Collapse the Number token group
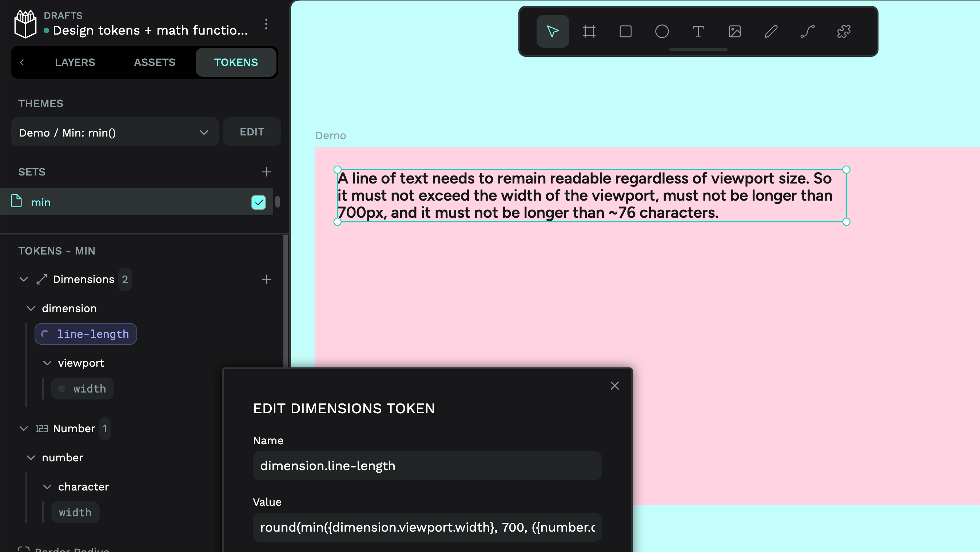The width and height of the screenshot is (980, 552). (x=24, y=428)
